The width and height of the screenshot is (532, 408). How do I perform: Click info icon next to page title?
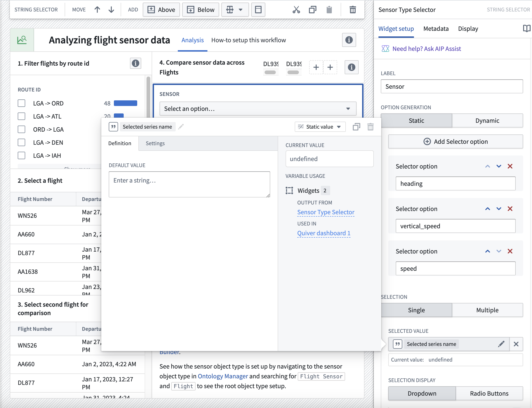tap(349, 40)
